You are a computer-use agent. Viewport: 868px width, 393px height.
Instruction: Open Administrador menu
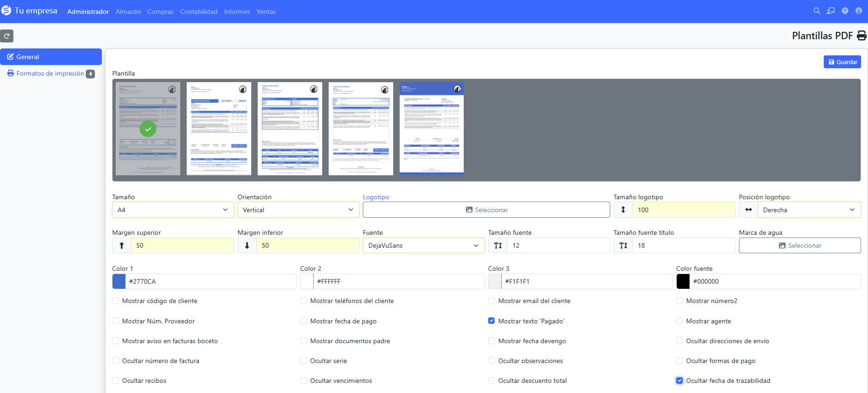pyautogui.click(x=88, y=12)
